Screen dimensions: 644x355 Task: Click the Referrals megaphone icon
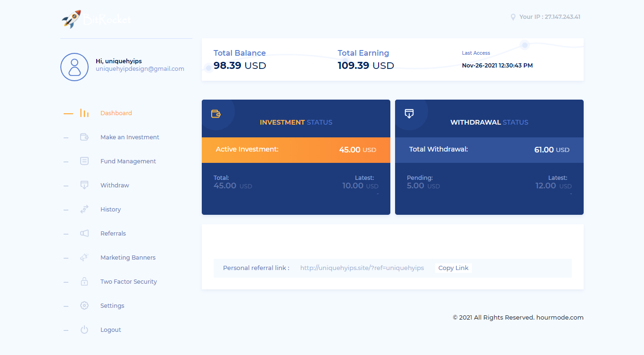point(84,234)
